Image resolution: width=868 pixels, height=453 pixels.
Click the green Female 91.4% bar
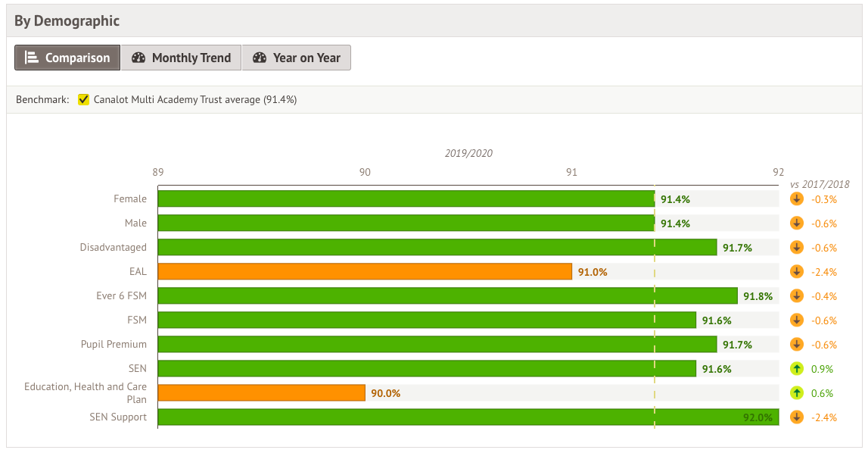point(406,199)
